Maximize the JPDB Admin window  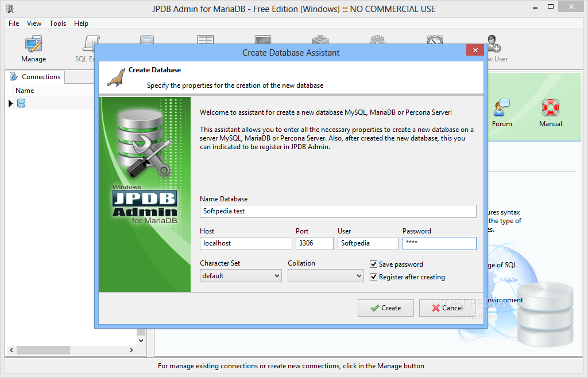pyautogui.click(x=551, y=7)
